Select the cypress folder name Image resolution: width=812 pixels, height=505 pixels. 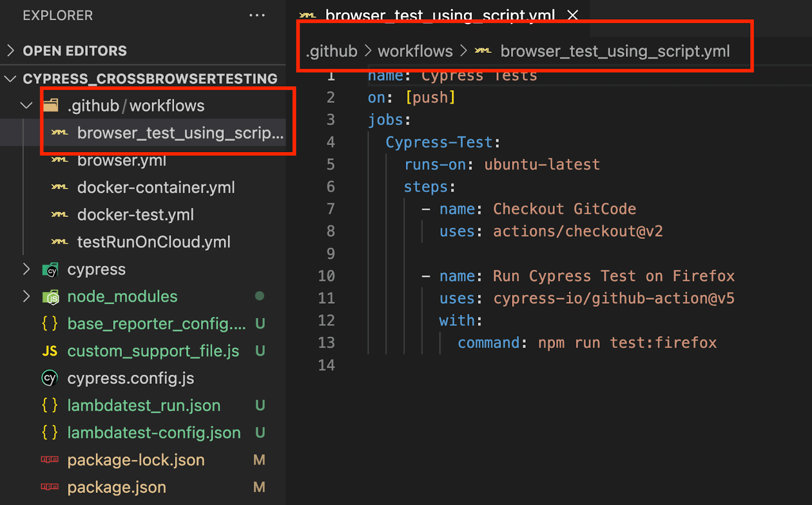96,270
